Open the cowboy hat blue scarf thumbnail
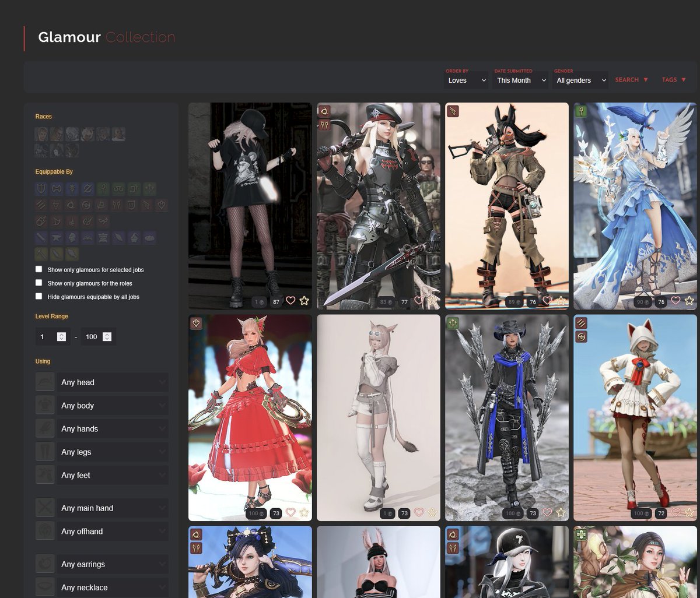Viewport: 700px width, 598px height. 507,418
